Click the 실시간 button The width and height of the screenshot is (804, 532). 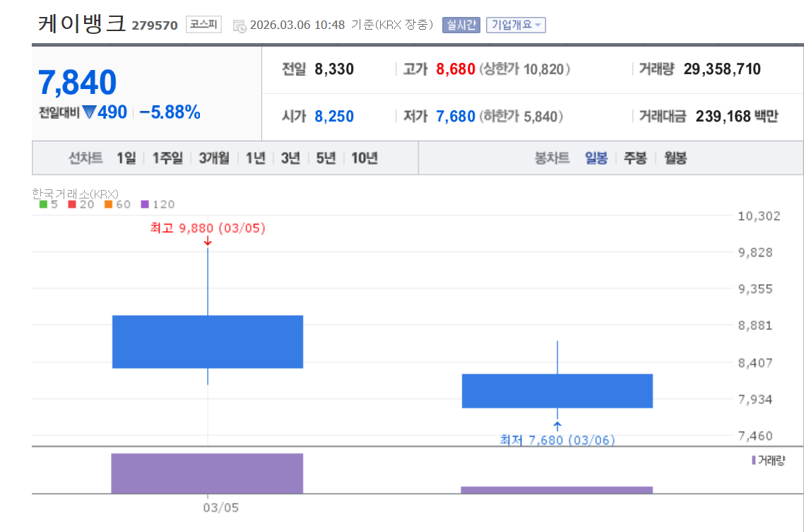point(461,25)
